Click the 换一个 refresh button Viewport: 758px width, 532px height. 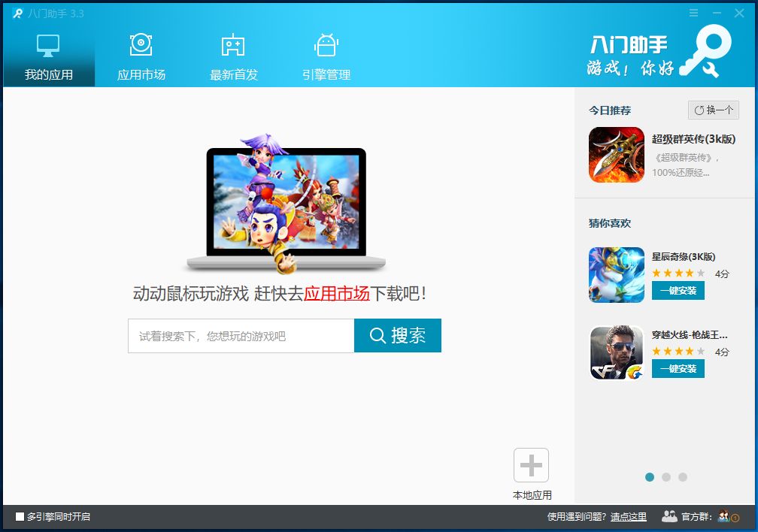tap(714, 110)
